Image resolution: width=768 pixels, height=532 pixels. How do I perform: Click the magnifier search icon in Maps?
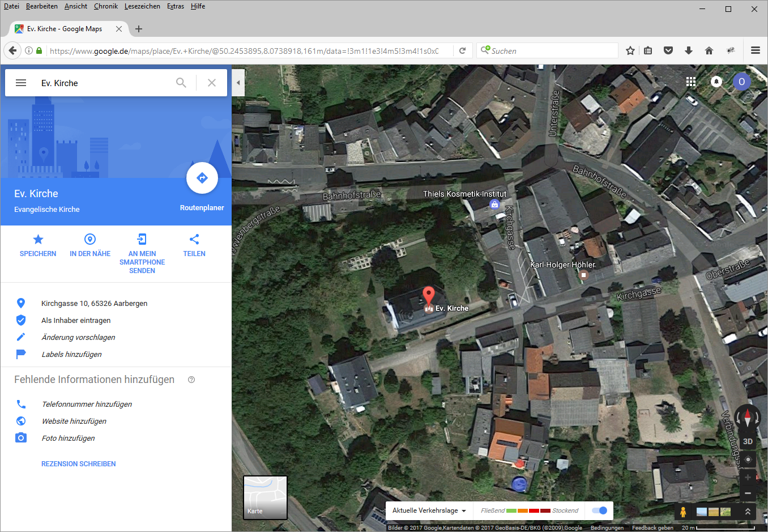[181, 83]
